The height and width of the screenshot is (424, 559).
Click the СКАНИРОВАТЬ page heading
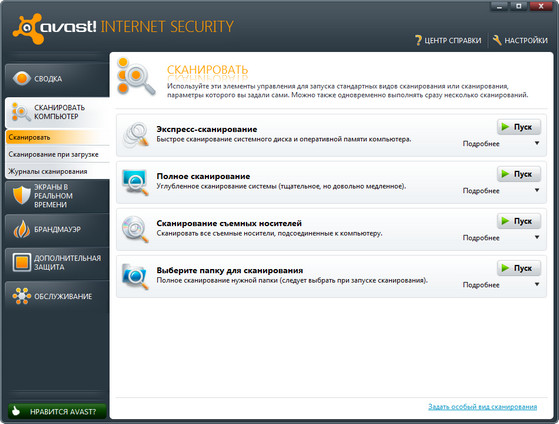click(x=207, y=70)
